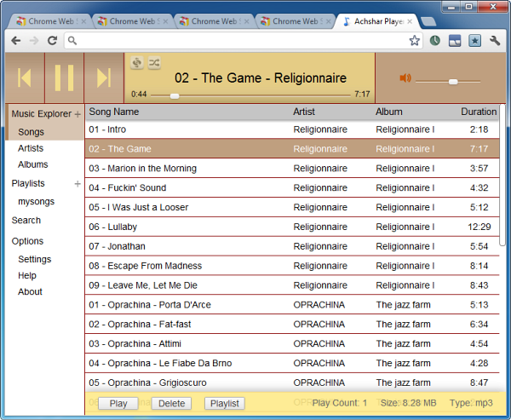Go back with browser back arrow
The height and width of the screenshot is (420, 511).
click(15, 41)
